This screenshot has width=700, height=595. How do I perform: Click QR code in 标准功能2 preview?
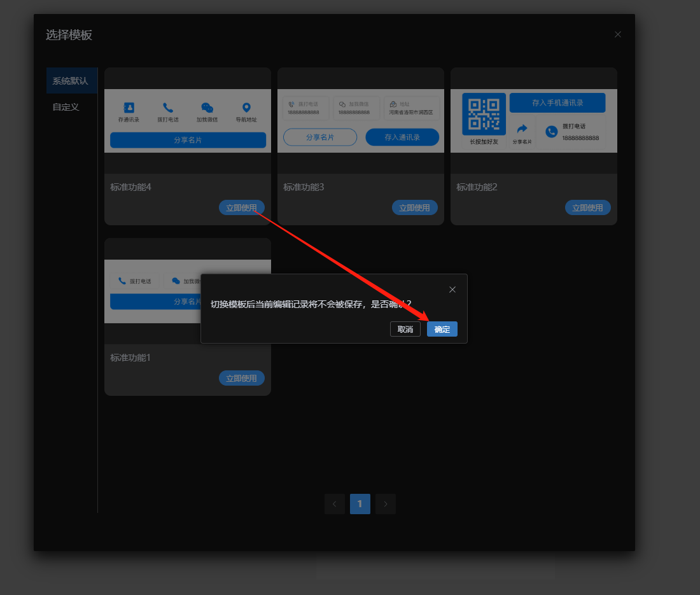pos(484,115)
